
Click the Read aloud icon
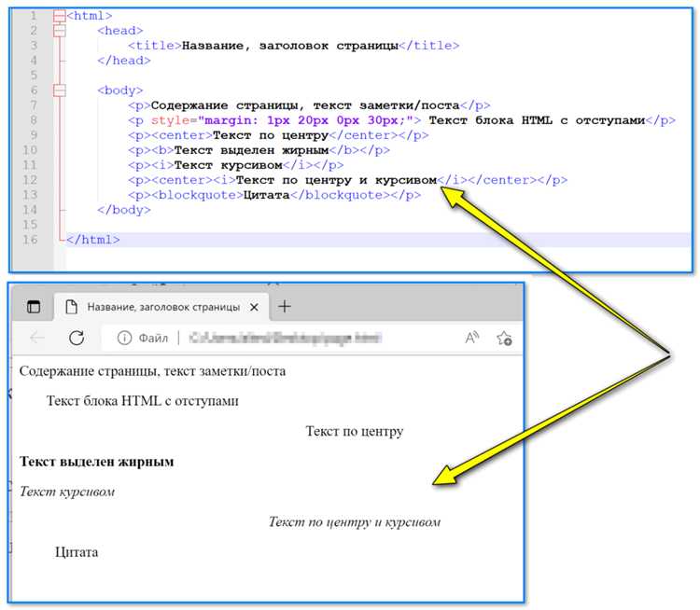point(472,338)
